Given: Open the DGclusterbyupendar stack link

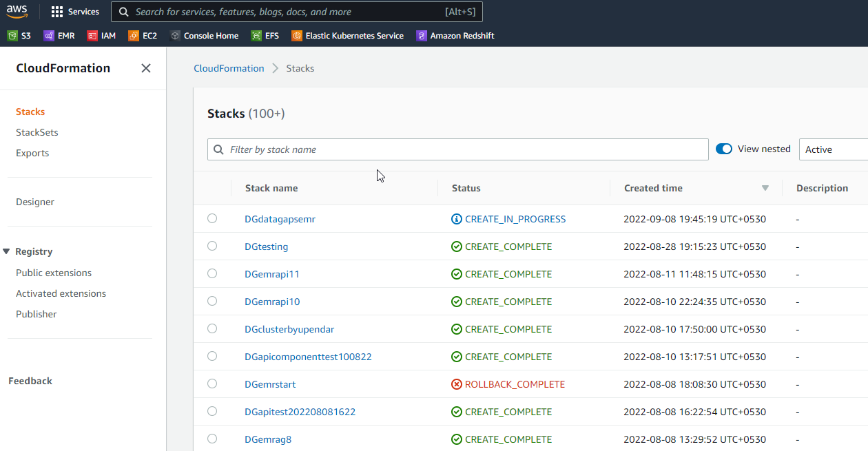Looking at the screenshot, I should [x=289, y=329].
